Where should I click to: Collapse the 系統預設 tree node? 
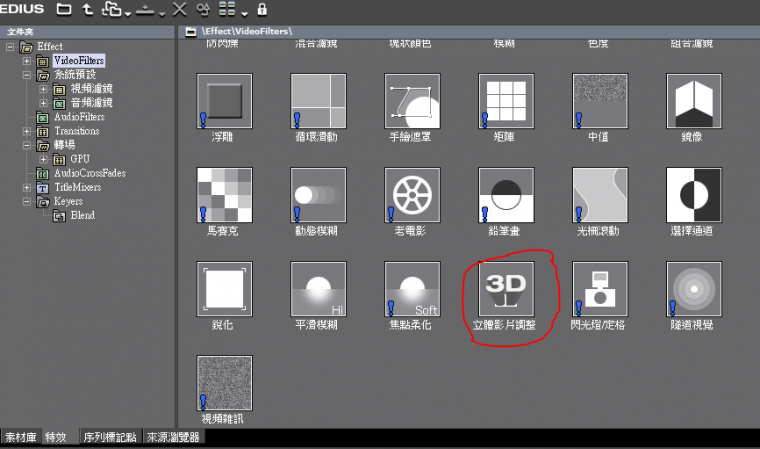[x=27, y=75]
